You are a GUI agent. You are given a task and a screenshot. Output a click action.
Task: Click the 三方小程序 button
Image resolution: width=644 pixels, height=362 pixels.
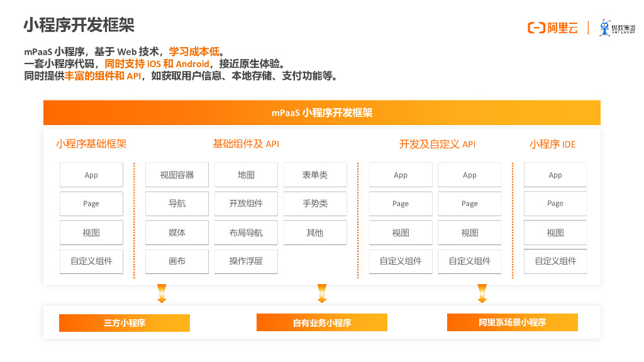124,322
